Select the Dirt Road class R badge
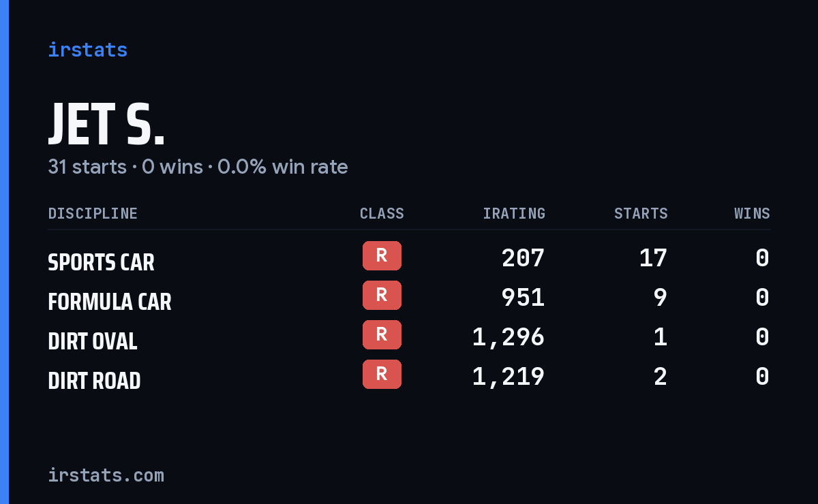The width and height of the screenshot is (818, 504). click(382, 375)
